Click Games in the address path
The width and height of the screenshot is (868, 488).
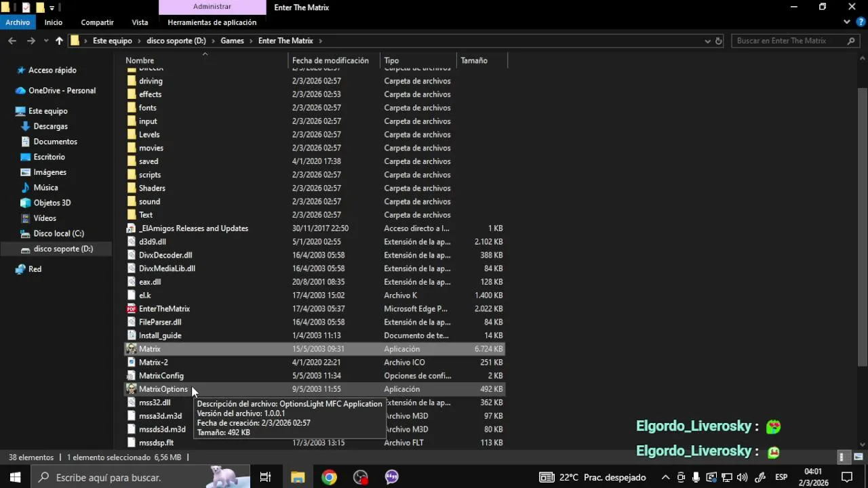pos(232,41)
